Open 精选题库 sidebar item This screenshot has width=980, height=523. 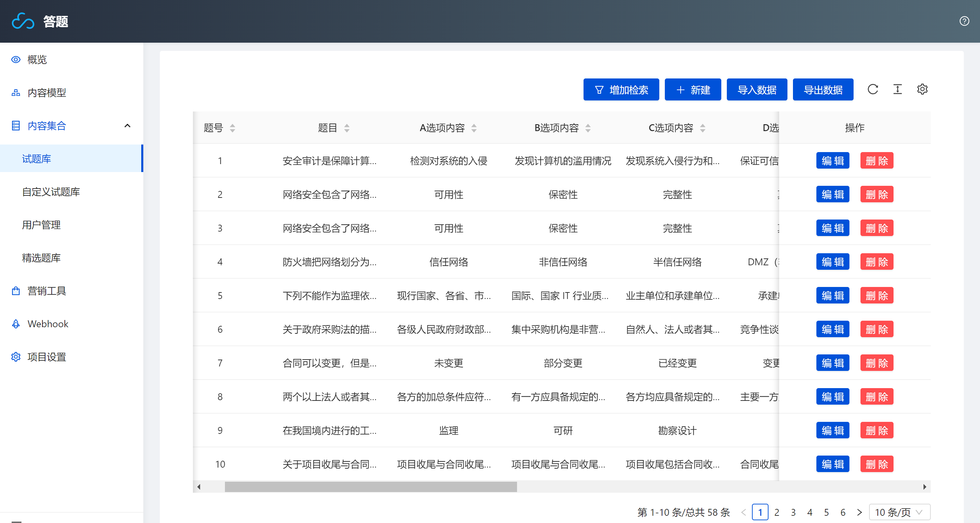point(41,258)
